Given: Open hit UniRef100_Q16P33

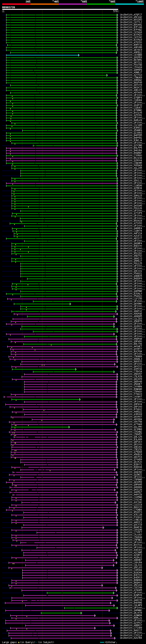Looking at the screenshot, I should 131,105.
